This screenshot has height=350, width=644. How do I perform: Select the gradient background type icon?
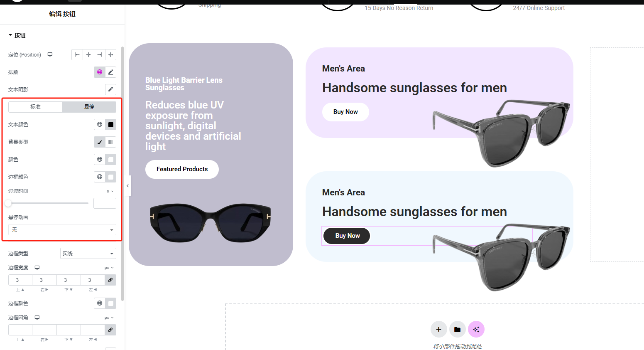tap(110, 142)
